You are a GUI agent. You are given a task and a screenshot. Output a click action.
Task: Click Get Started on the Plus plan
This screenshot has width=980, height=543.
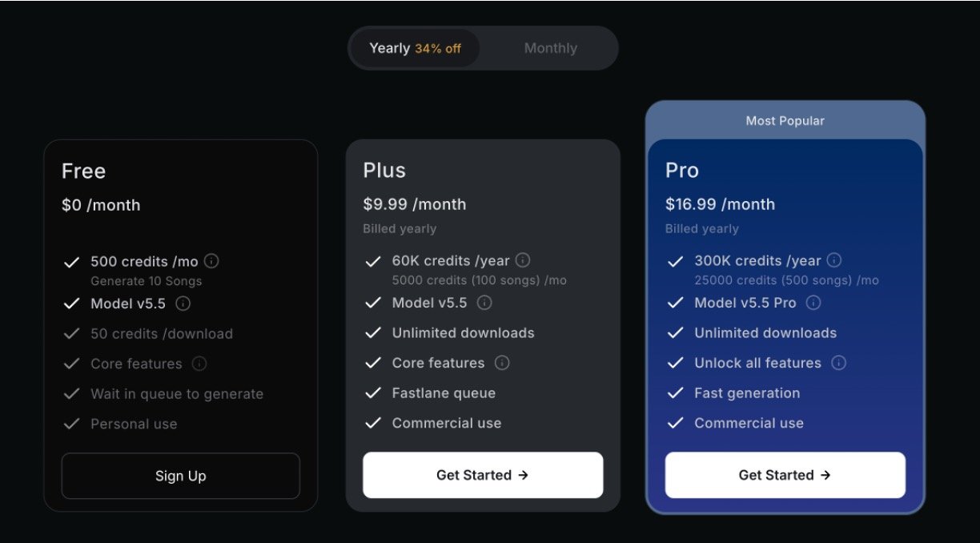coord(483,475)
